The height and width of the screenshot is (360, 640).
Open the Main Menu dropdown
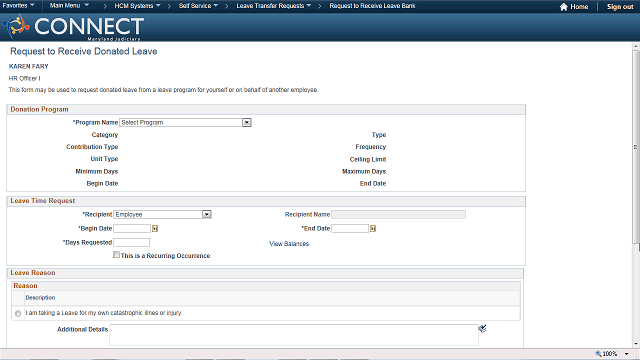point(69,6)
